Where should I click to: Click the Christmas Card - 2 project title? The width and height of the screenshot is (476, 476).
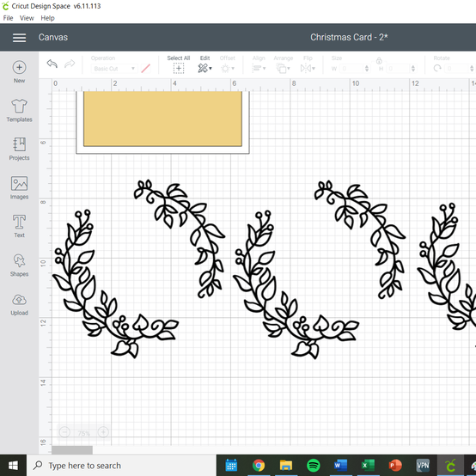(349, 37)
